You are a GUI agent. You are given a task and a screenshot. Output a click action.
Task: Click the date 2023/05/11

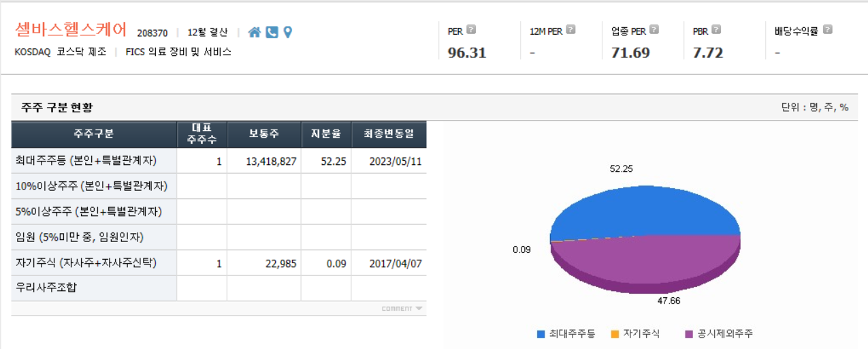(x=396, y=162)
